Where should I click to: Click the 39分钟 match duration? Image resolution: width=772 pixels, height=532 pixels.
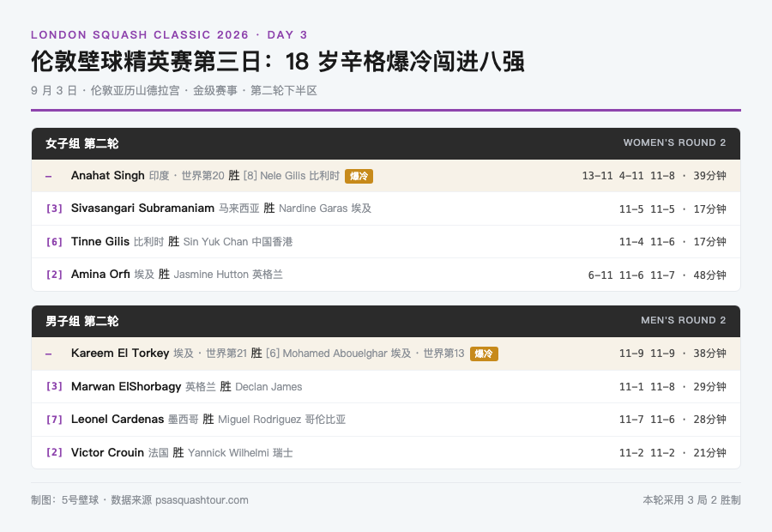click(709, 176)
